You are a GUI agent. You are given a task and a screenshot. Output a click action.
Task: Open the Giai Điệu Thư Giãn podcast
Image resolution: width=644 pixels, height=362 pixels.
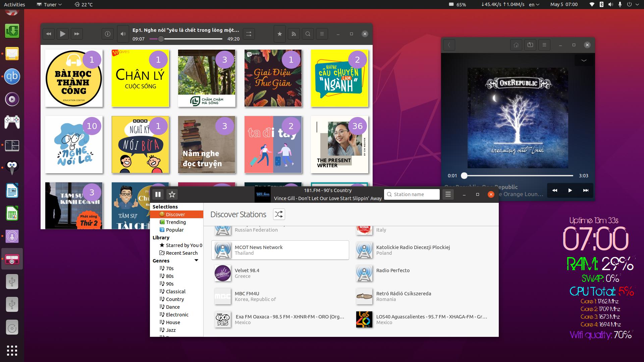point(273,78)
